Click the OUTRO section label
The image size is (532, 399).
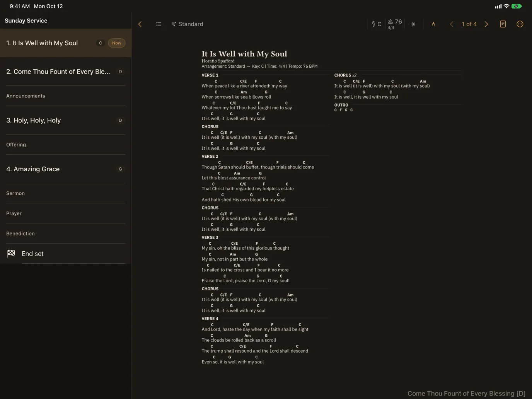click(x=341, y=105)
